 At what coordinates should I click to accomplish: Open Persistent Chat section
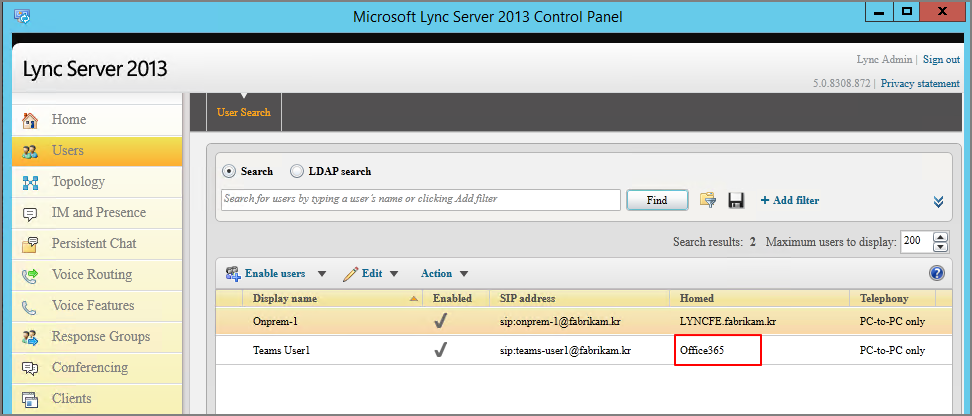tap(97, 244)
